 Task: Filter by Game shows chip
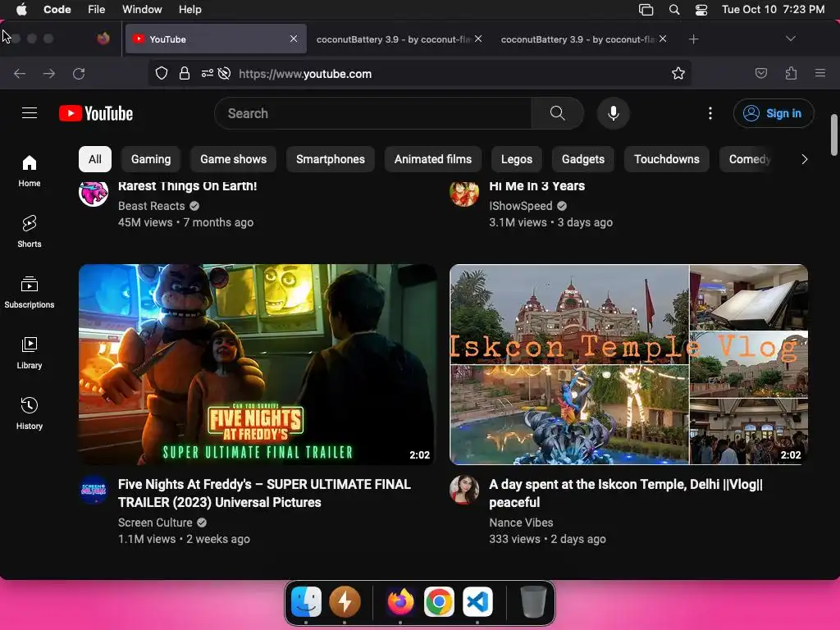point(234,159)
